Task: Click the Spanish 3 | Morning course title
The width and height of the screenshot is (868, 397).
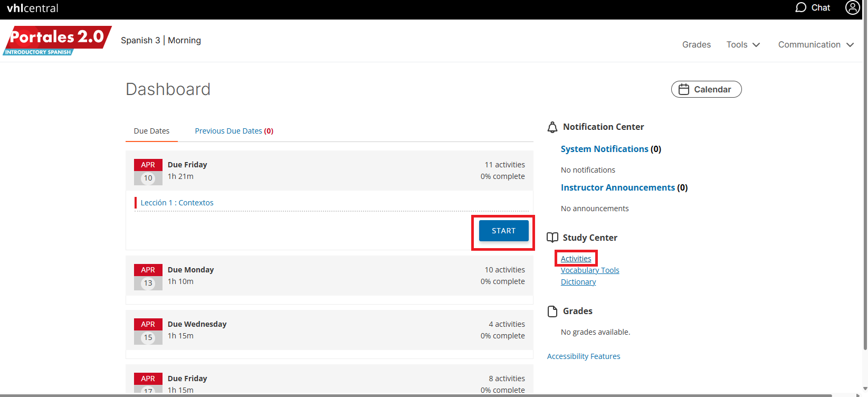Action: click(161, 40)
